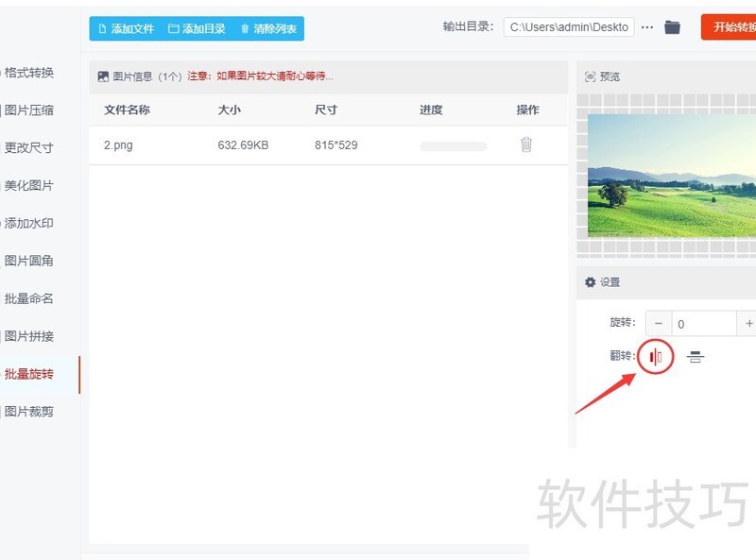
Task: Go to 图片裁剪 image crop tab
Action: [29, 412]
